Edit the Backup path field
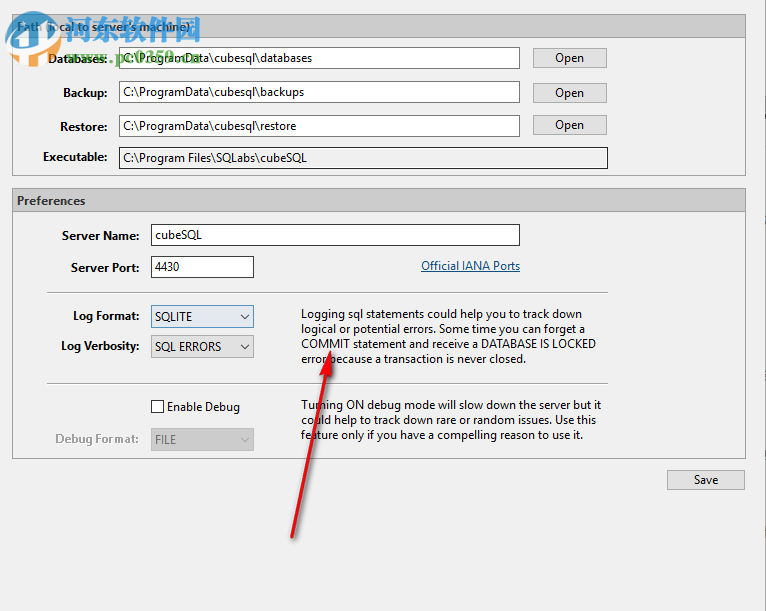Viewport: 766px width, 611px height. pos(319,92)
